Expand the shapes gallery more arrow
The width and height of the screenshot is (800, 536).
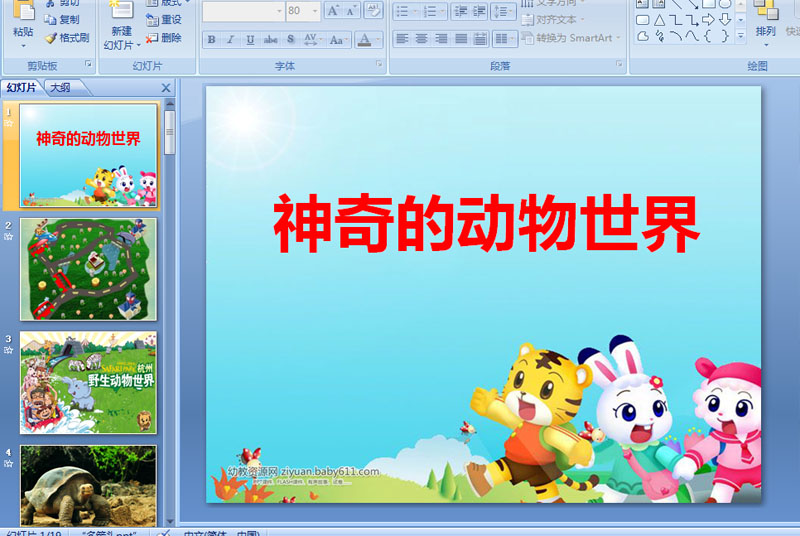click(741, 36)
